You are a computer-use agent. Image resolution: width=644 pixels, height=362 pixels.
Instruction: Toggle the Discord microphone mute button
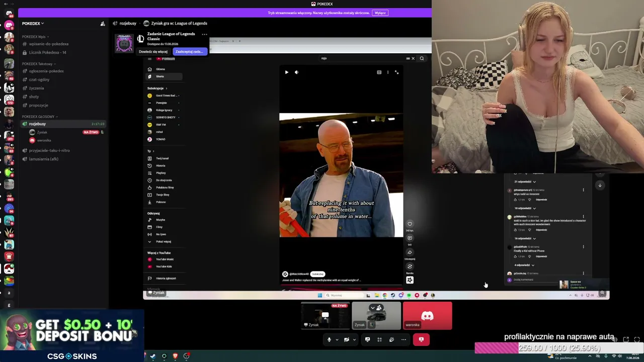click(x=329, y=340)
